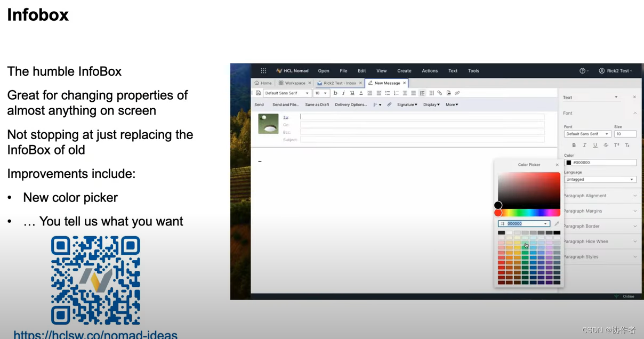Click the highlighted indent icon in toolbar

[x=422, y=93]
